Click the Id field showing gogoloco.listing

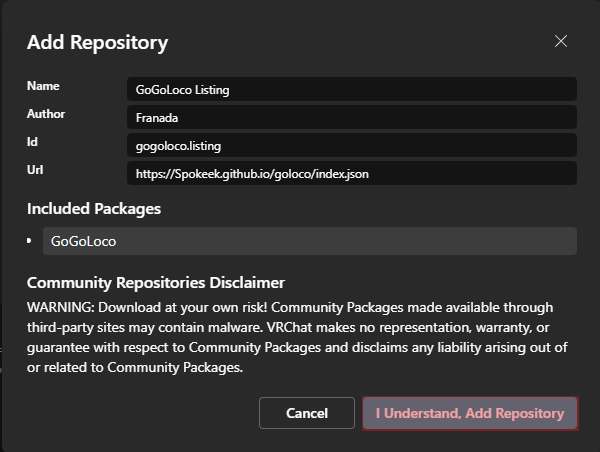[x=352, y=145]
